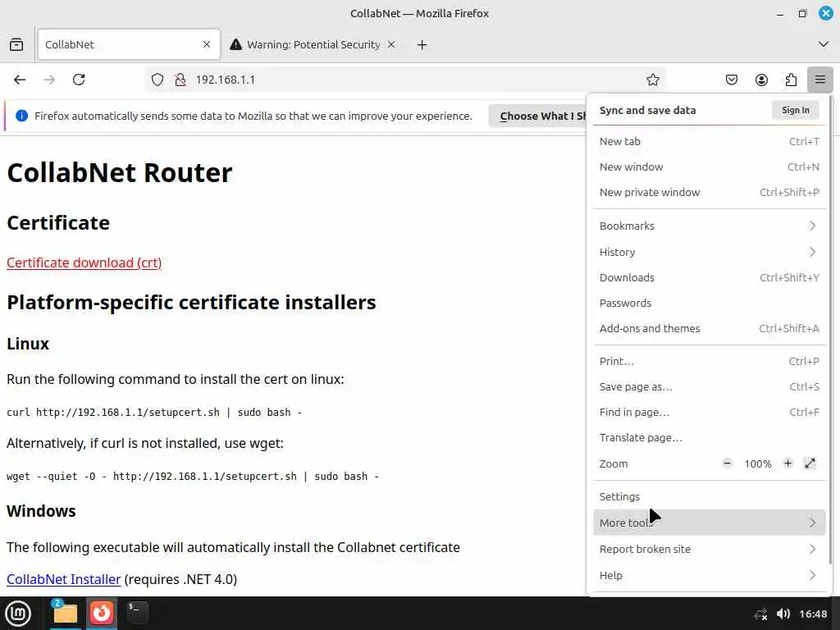Choose Find in page…
Image resolution: width=840 pixels, height=630 pixels.
(x=710, y=412)
